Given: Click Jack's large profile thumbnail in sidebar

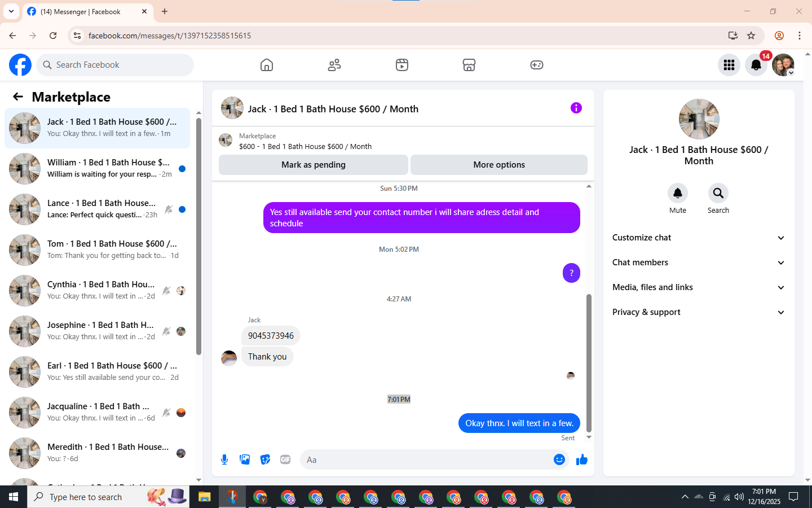Looking at the screenshot, I should [x=699, y=119].
